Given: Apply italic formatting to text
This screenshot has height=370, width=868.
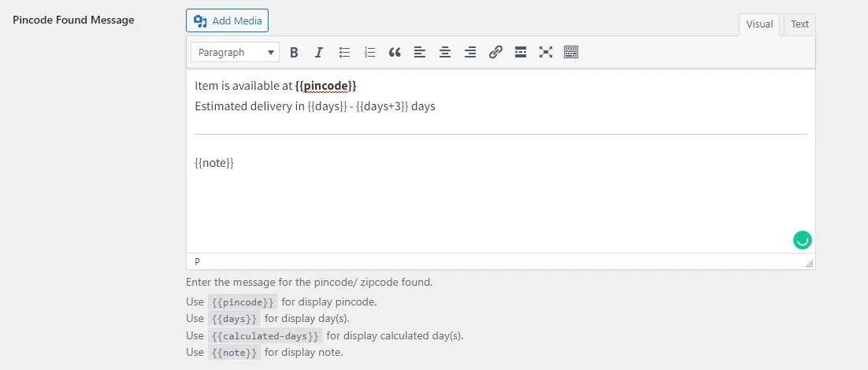Looking at the screenshot, I should click(x=319, y=53).
